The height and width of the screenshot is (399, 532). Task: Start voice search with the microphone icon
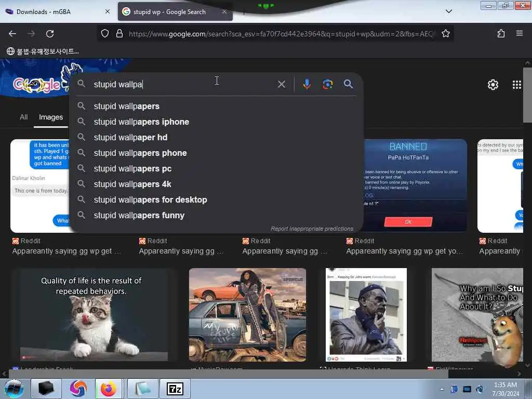307,84
